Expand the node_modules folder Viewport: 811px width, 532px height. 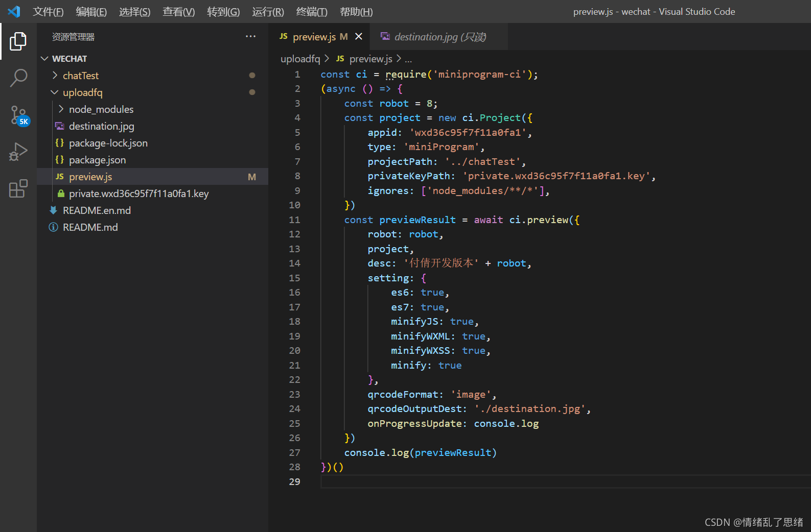tap(61, 109)
